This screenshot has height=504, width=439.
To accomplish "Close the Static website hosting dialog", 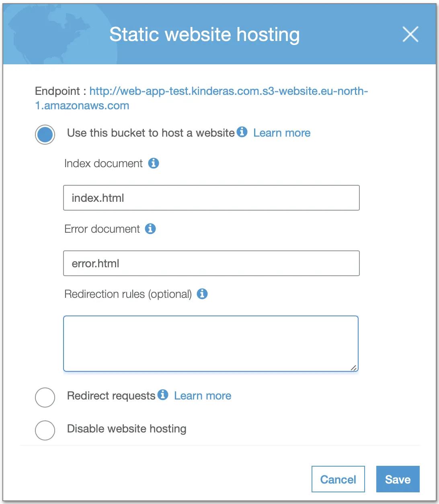I will click(x=410, y=35).
